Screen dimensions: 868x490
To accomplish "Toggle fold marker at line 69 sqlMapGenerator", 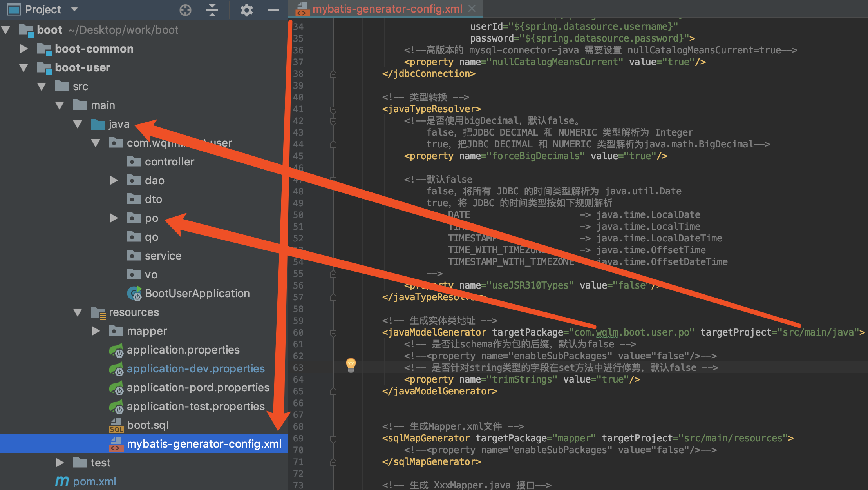I will 333,439.
